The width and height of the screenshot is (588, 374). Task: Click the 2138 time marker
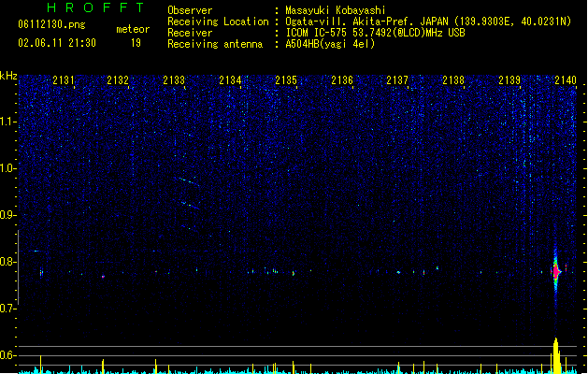coord(453,80)
